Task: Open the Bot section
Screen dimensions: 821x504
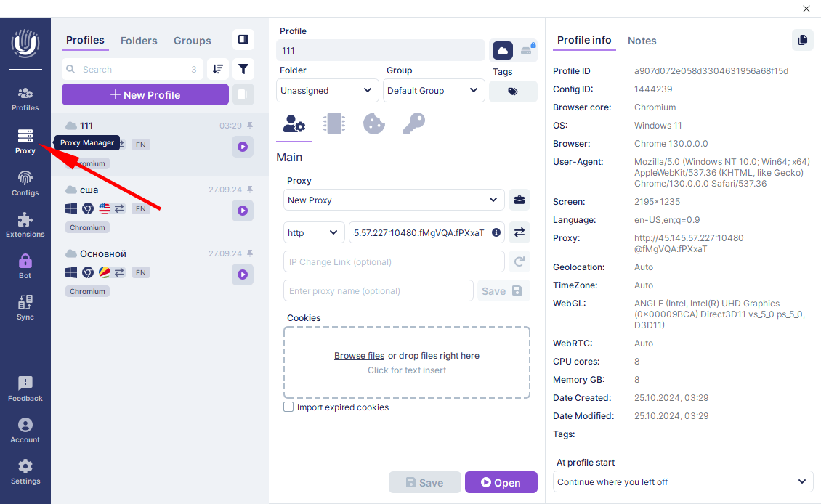Action: (x=25, y=266)
